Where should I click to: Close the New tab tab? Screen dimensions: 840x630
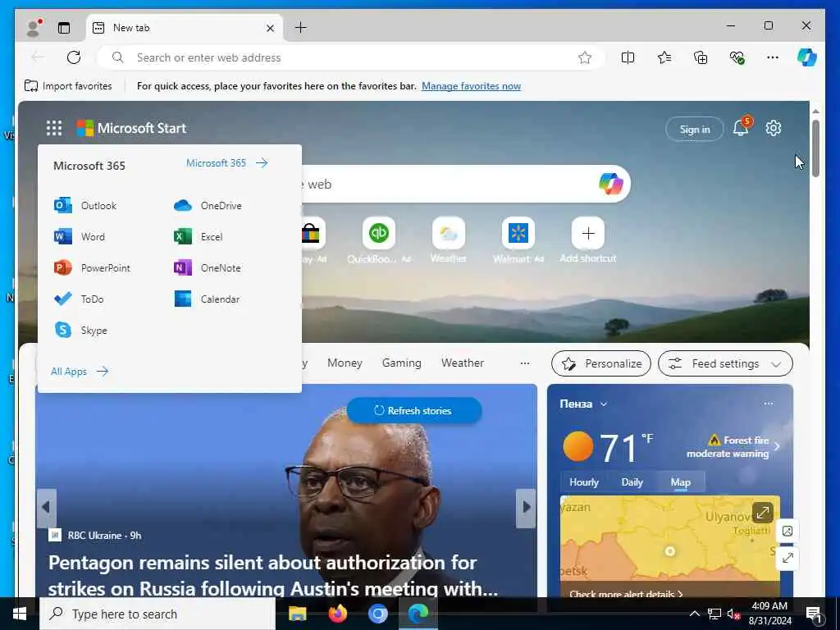point(271,28)
